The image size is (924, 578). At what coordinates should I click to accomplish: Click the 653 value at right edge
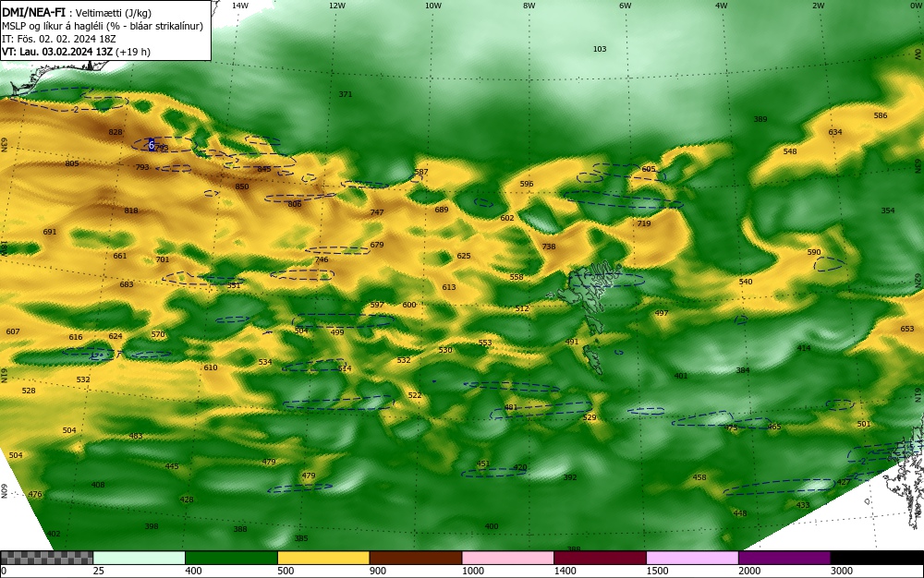tap(907, 329)
